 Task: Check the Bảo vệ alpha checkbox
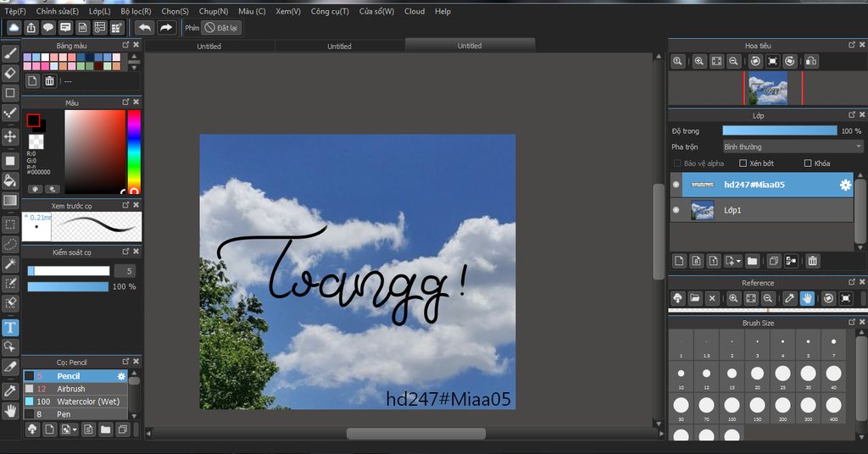677,163
